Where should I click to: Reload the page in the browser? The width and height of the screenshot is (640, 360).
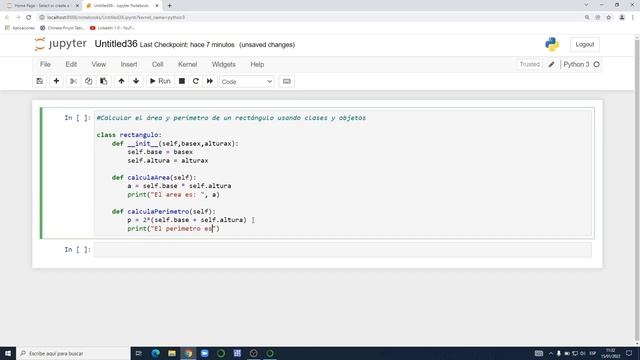click(29, 18)
